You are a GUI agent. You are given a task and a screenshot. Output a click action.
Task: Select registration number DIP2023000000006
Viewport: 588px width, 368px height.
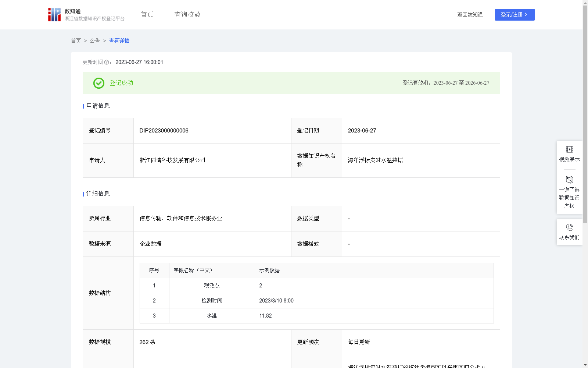164,131
